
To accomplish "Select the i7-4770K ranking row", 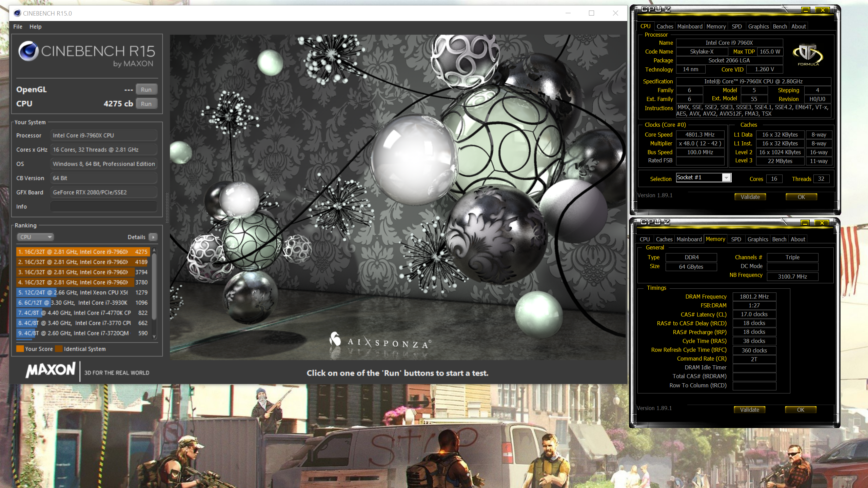I will pos(83,313).
